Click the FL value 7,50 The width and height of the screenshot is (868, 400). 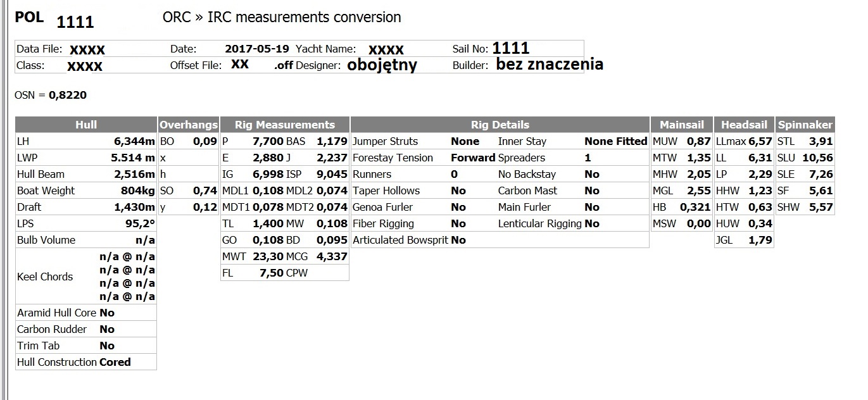[x=271, y=273]
